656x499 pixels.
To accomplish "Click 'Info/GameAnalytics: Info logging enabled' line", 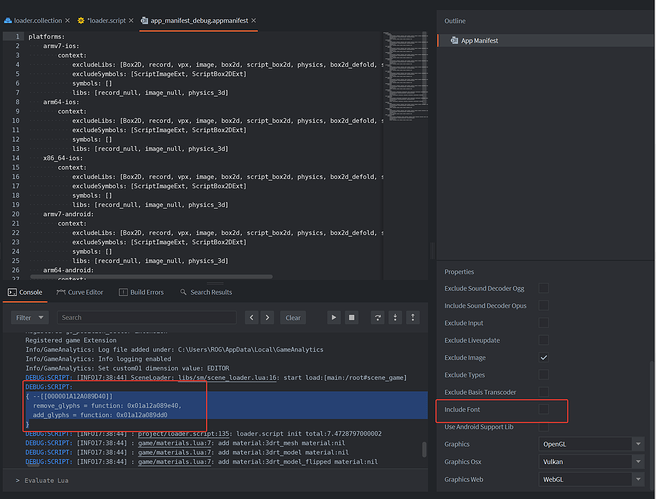I will pyautogui.click(x=98, y=359).
